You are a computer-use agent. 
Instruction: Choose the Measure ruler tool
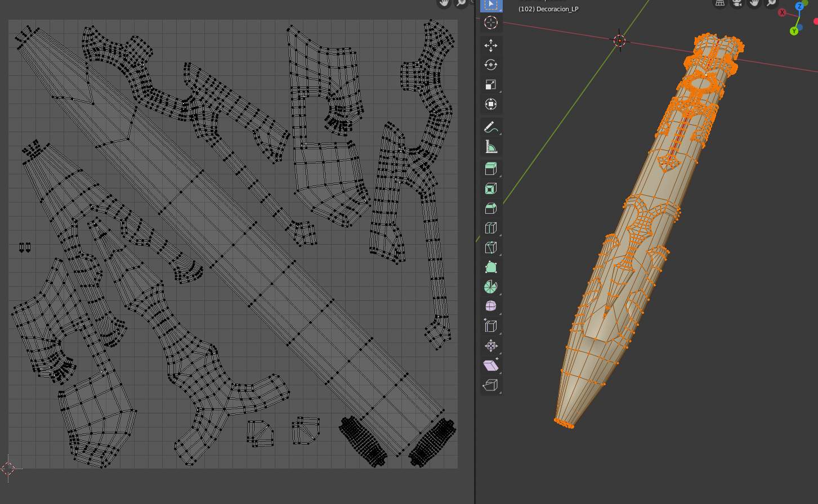[491, 147]
